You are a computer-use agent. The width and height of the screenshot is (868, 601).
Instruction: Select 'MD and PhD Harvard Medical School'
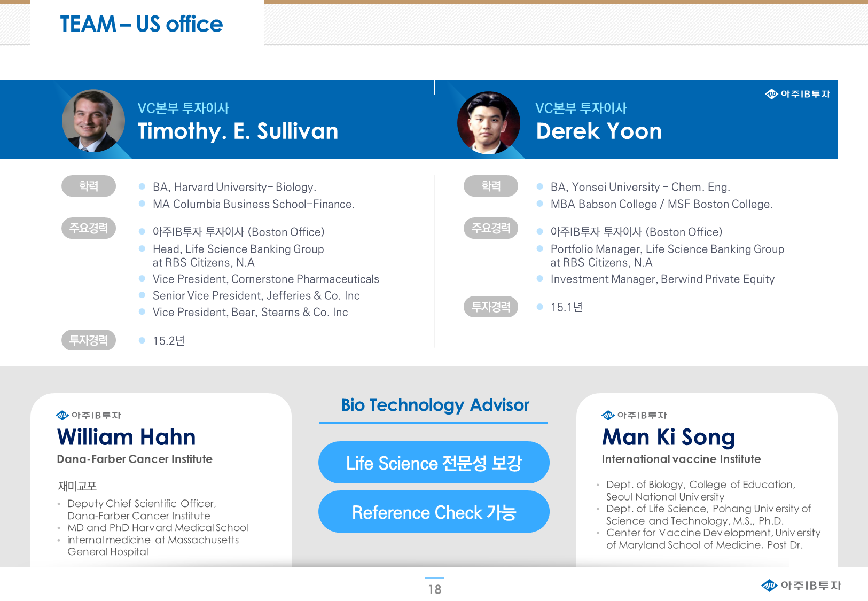[x=158, y=527]
